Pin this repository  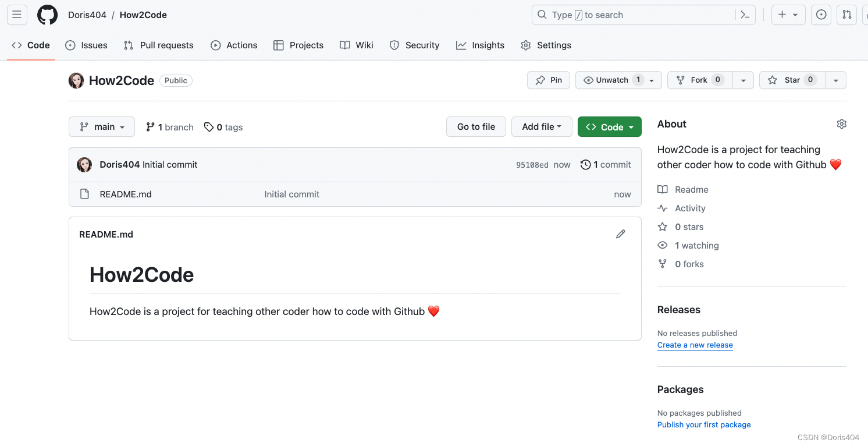[549, 80]
